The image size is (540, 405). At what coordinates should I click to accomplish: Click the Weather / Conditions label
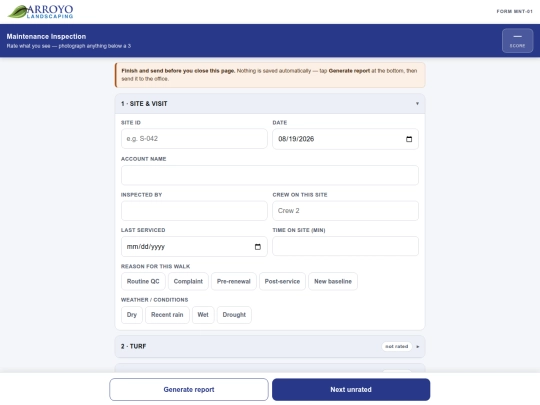(x=154, y=300)
